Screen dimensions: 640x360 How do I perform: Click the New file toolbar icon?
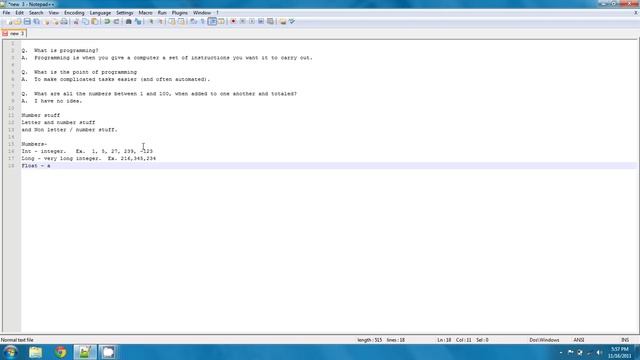click(x=9, y=21)
